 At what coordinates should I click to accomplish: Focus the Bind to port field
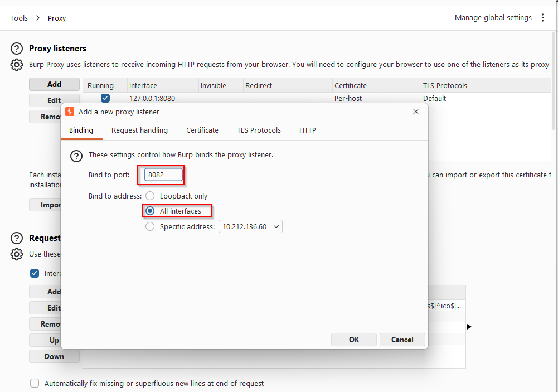pyautogui.click(x=163, y=175)
